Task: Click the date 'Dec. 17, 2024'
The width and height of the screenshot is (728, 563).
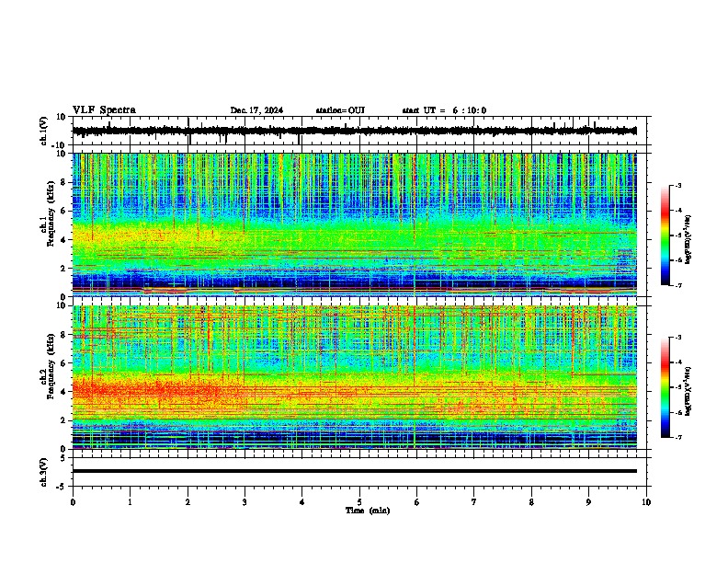Action: pyautogui.click(x=256, y=110)
